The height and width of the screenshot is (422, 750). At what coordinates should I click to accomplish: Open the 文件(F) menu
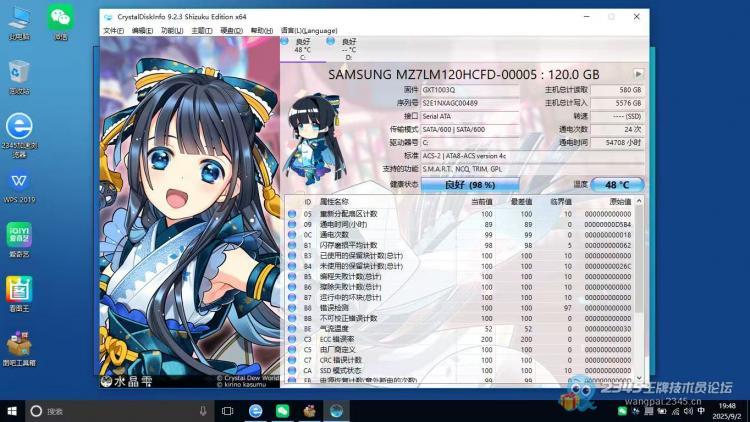coord(113,31)
